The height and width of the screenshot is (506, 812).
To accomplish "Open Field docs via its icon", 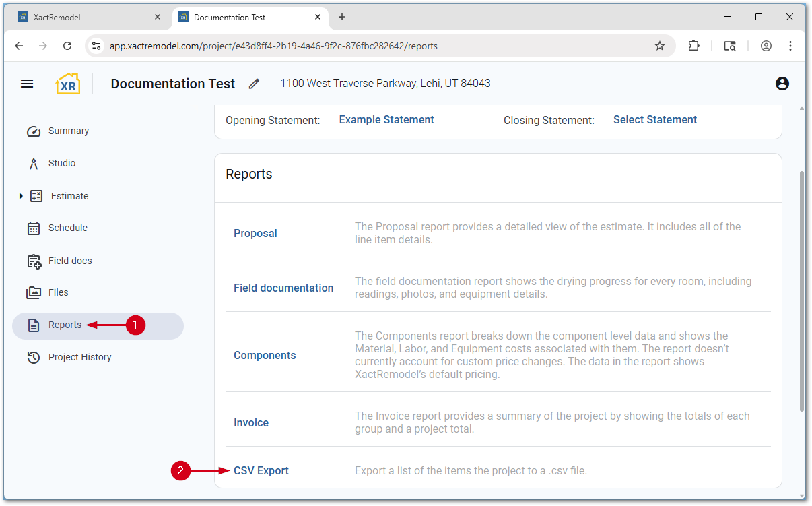I will click(33, 260).
